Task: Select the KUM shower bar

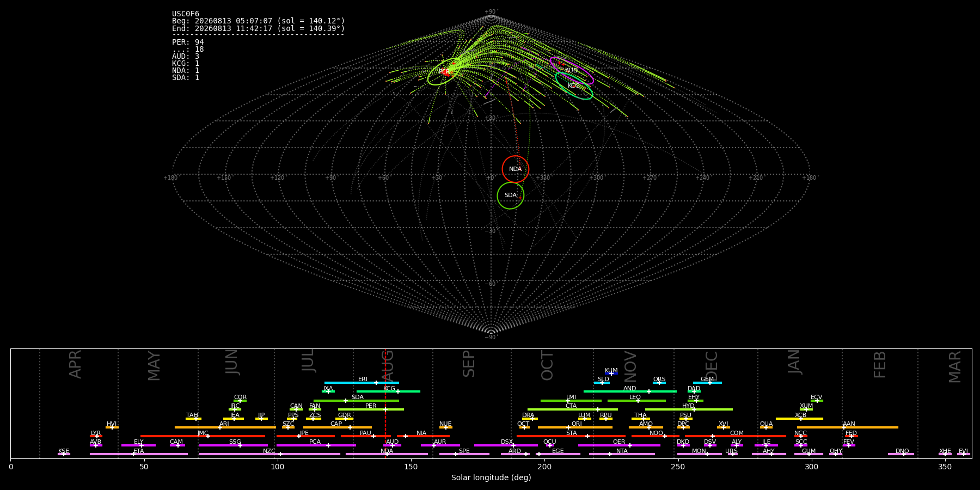Action: click(611, 373)
